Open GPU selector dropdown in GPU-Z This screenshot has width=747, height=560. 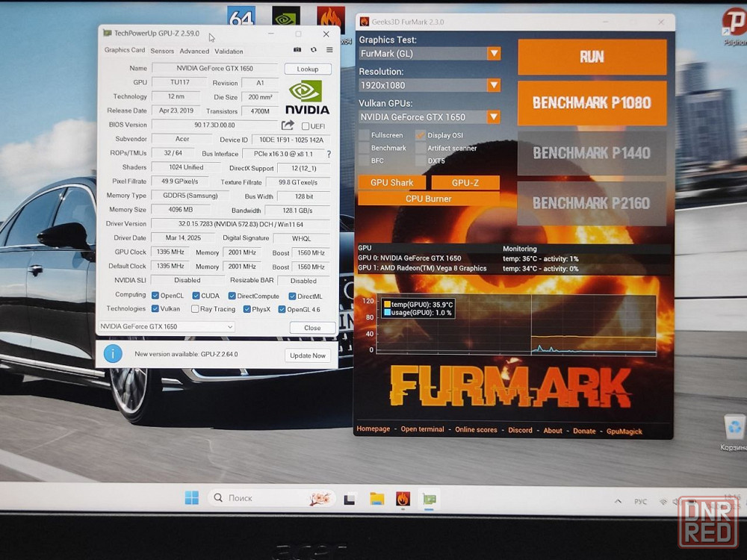[167, 327]
